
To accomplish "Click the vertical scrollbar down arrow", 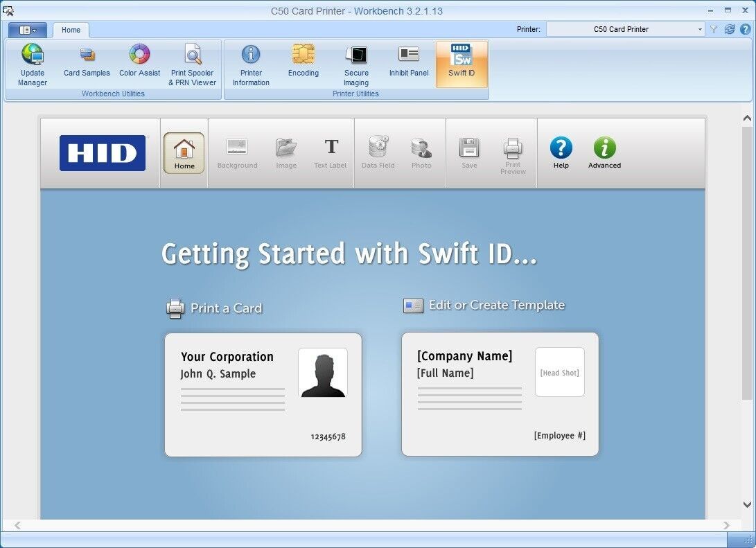I will point(747,504).
